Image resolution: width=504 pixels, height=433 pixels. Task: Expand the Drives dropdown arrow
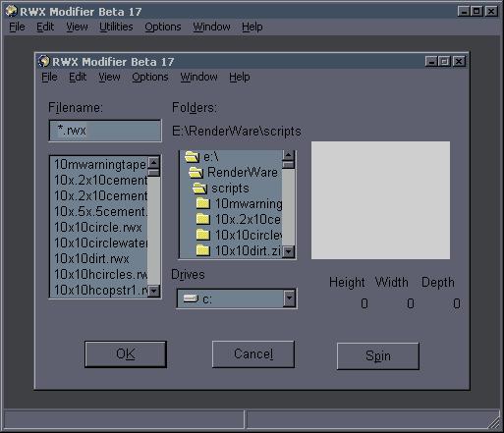pos(289,298)
